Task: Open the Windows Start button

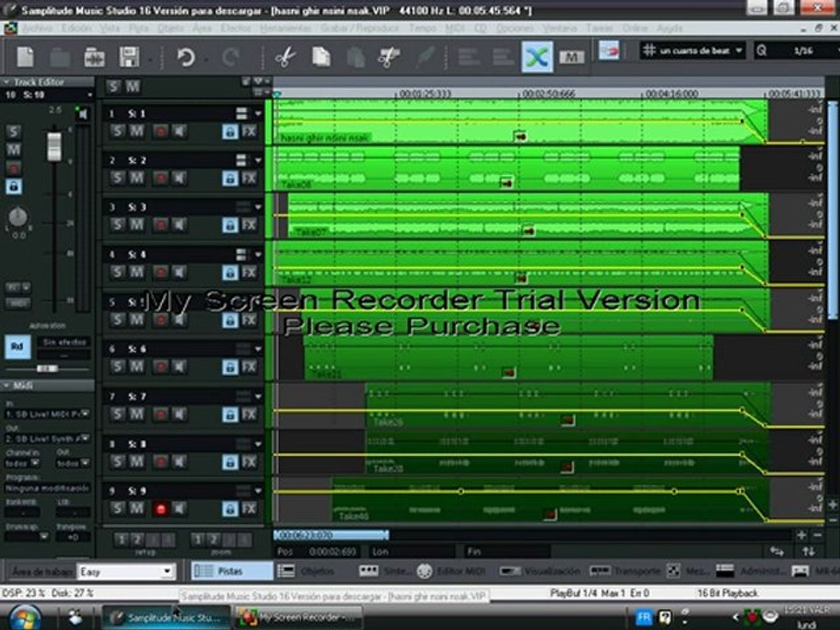Action: coord(24,618)
